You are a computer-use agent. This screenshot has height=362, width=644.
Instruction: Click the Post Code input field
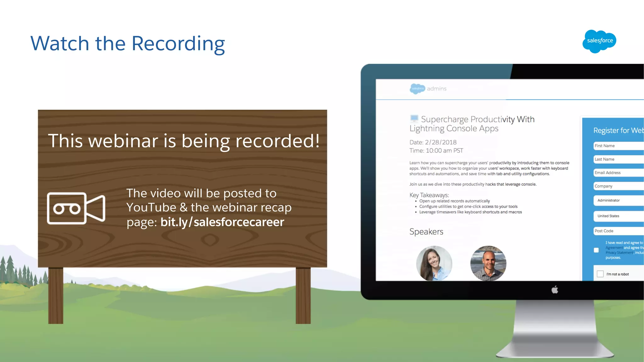click(x=619, y=231)
